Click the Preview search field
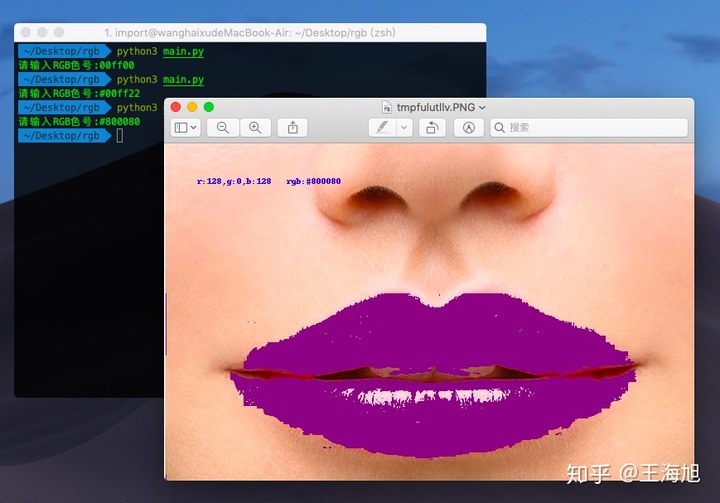 (x=589, y=128)
